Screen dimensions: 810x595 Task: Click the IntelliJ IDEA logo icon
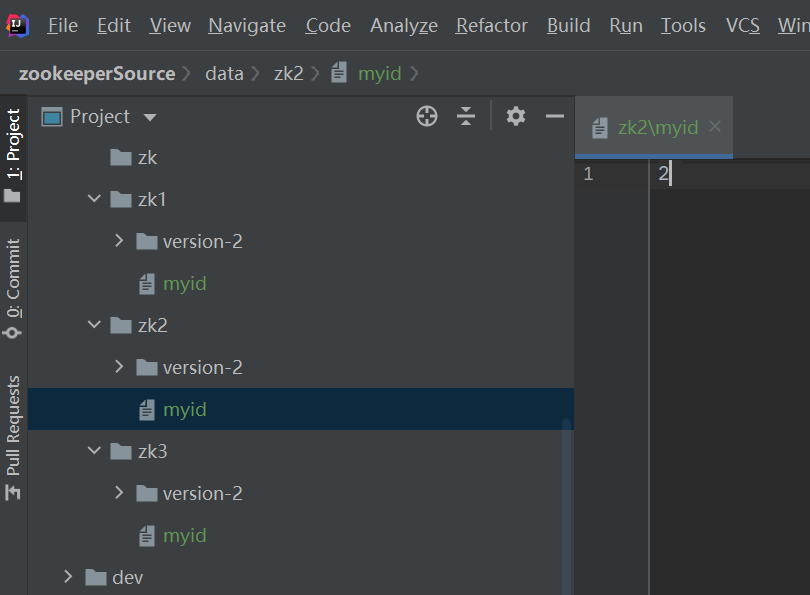(18, 25)
